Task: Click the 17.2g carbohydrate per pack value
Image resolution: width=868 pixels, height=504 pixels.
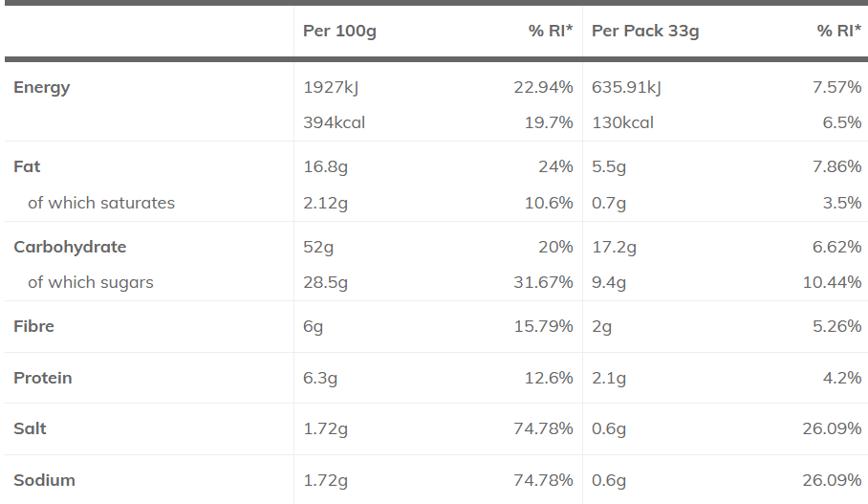Action: pyautogui.click(x=614, y=247)
